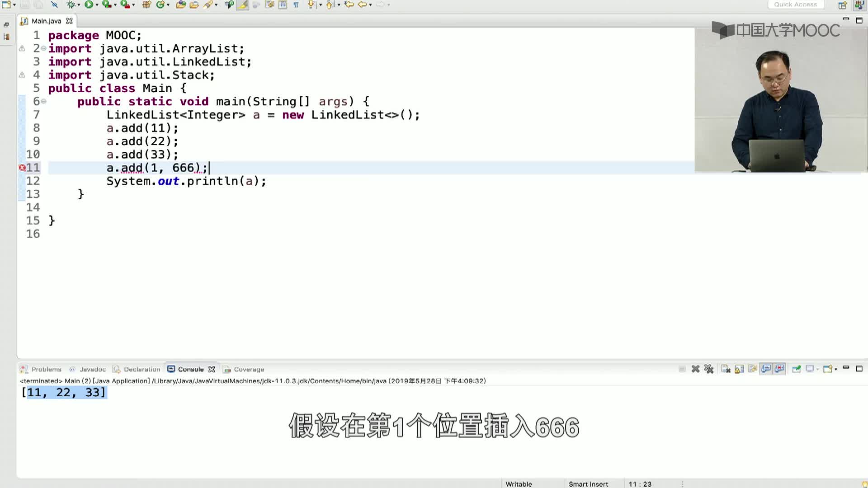Viewport: 868px width, 488px height.
Task: Open the Search dropdown arrow
Action: (x=216, y=5)
